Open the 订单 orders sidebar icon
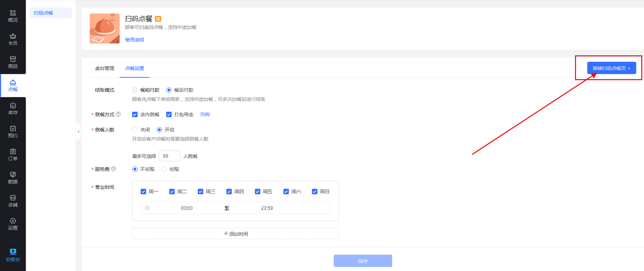 click(x=13, y=155)
